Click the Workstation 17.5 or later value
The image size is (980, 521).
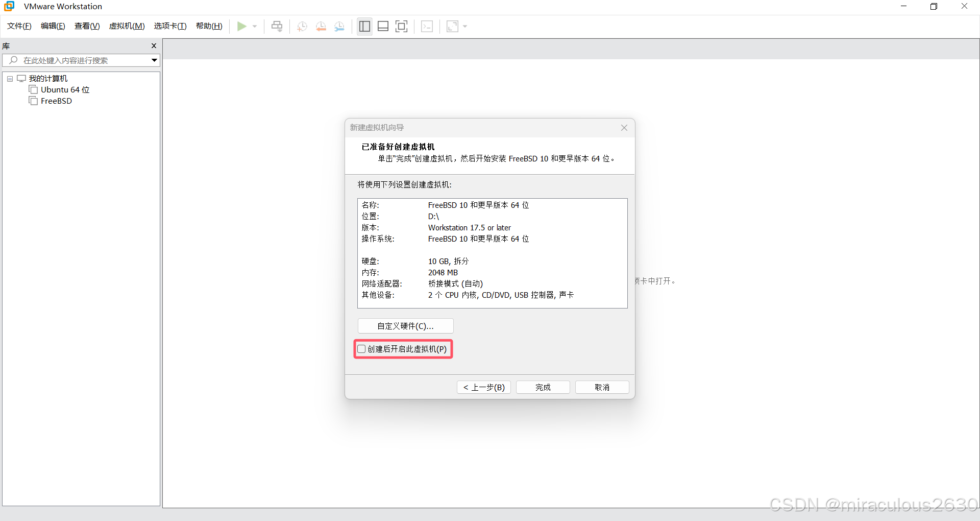pyautogui.click(x=469, y=227)
